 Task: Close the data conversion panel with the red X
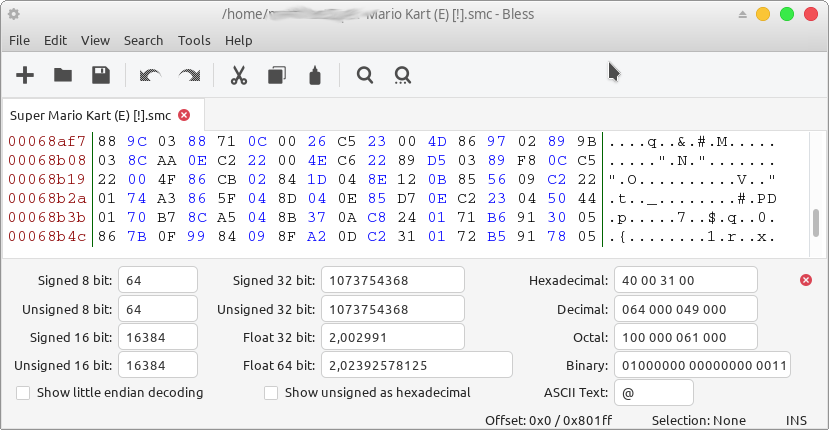[806, 280]
